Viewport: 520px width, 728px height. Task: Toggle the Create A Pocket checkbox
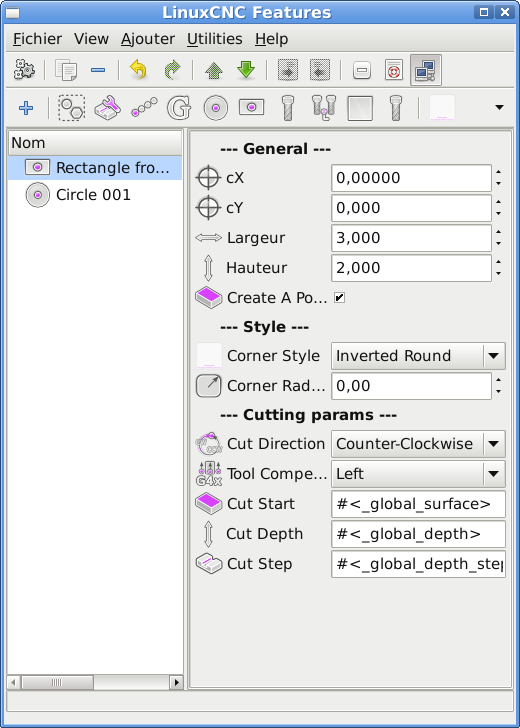pyautogui.click(x=339, y=298)
